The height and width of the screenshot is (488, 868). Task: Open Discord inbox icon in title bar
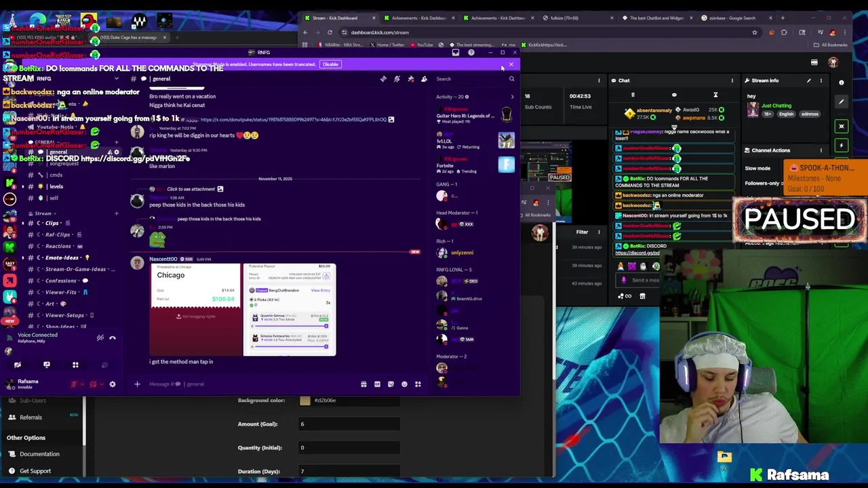[x=456, y=52]
